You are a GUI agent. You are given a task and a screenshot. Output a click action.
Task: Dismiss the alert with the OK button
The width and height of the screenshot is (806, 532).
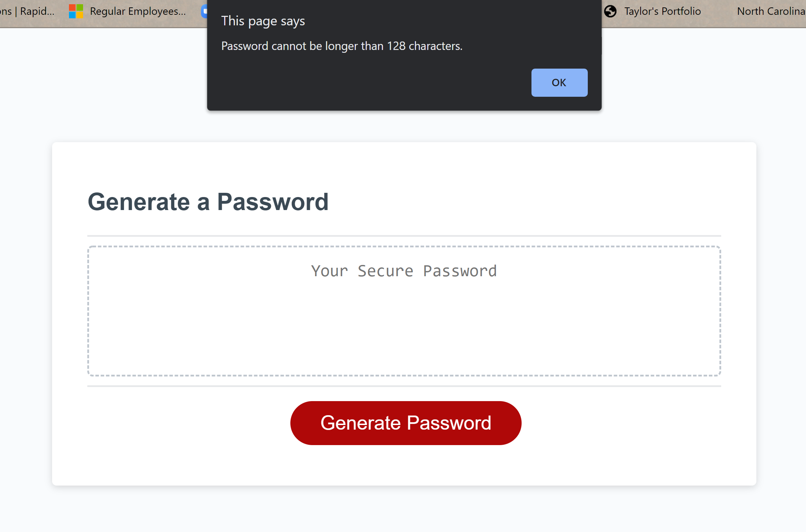[x=559, y=82]
